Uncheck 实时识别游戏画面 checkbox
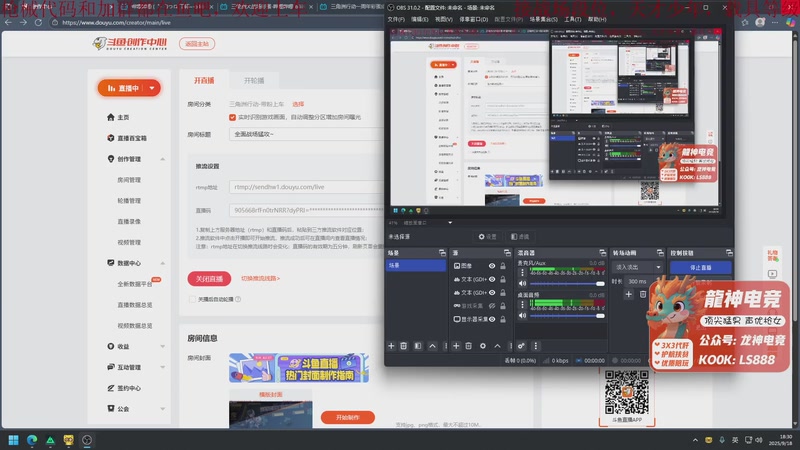This screenshot has height=450, width=800. pyautogui.click(x=233, y=117)
